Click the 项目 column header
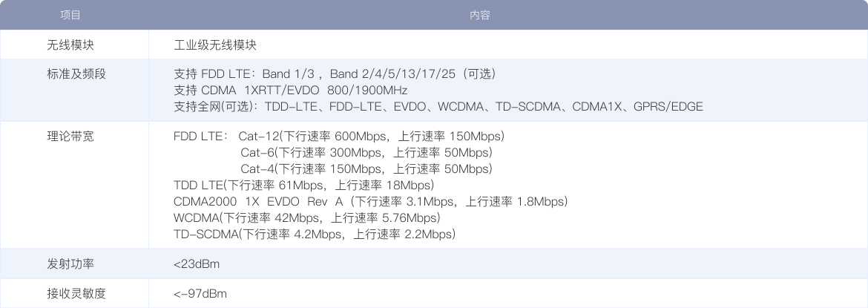Viewport: 868px width, 308px height. 70,15
